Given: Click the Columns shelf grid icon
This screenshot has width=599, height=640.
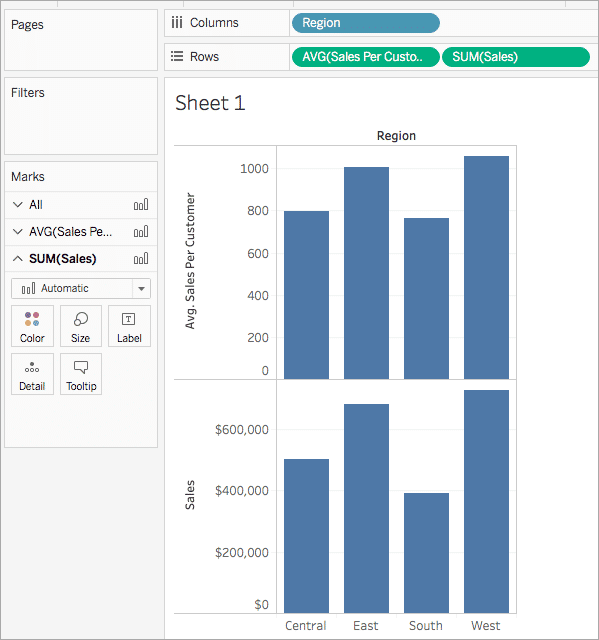Looking at the screenshot, I should [177, 22].
